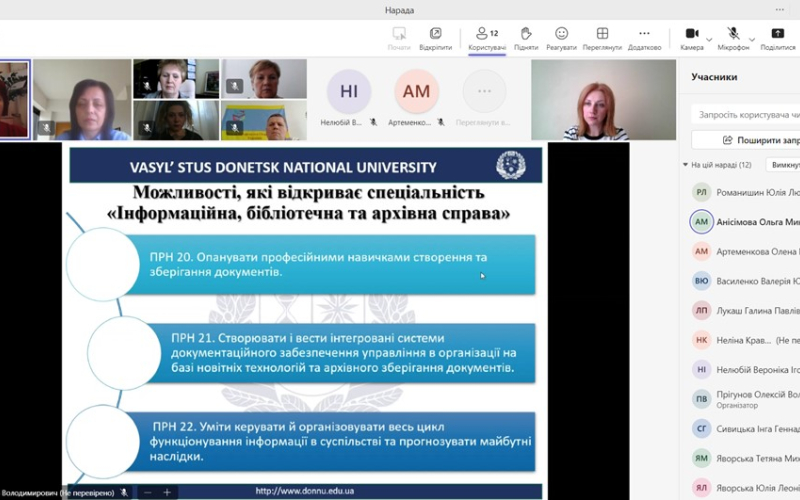The width and height of the screenshot is (800, 500).
Task: Click the Поділитися share screen icon
Action: (x=778, y=34)
